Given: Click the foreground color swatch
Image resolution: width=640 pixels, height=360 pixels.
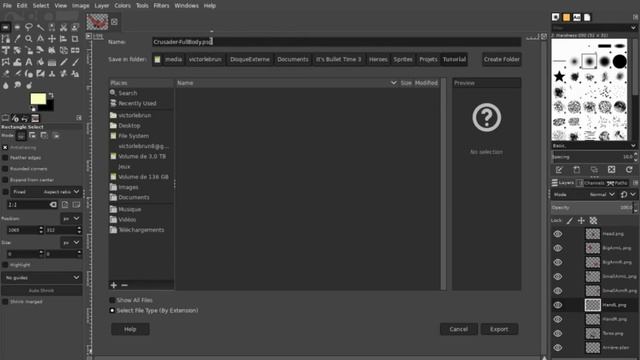Looking at the screenshot, I should click(38, 99).
